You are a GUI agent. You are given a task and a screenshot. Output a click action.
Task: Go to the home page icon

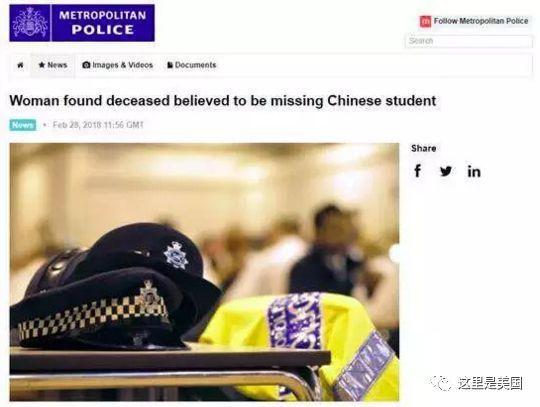click(x=20, y=65)
